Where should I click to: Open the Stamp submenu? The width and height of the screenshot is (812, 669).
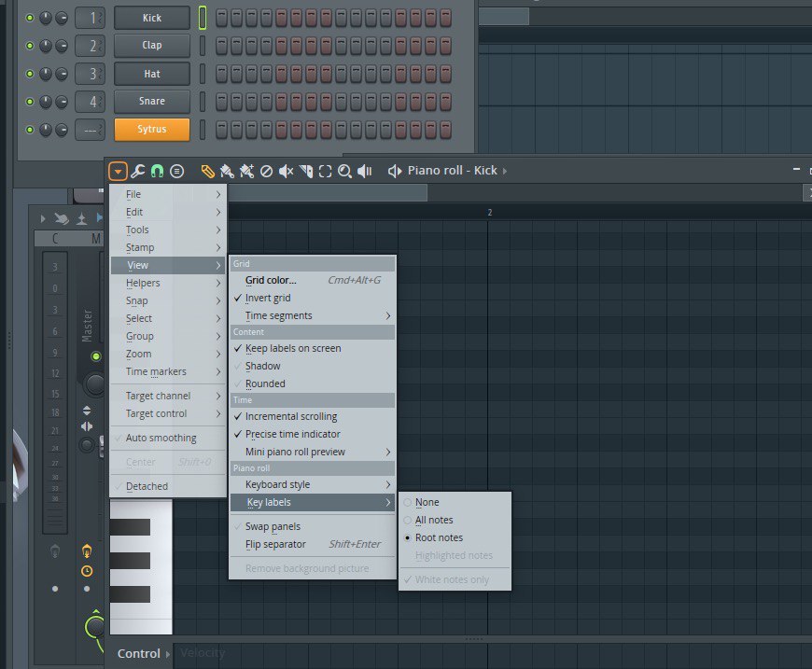[168, 247]
